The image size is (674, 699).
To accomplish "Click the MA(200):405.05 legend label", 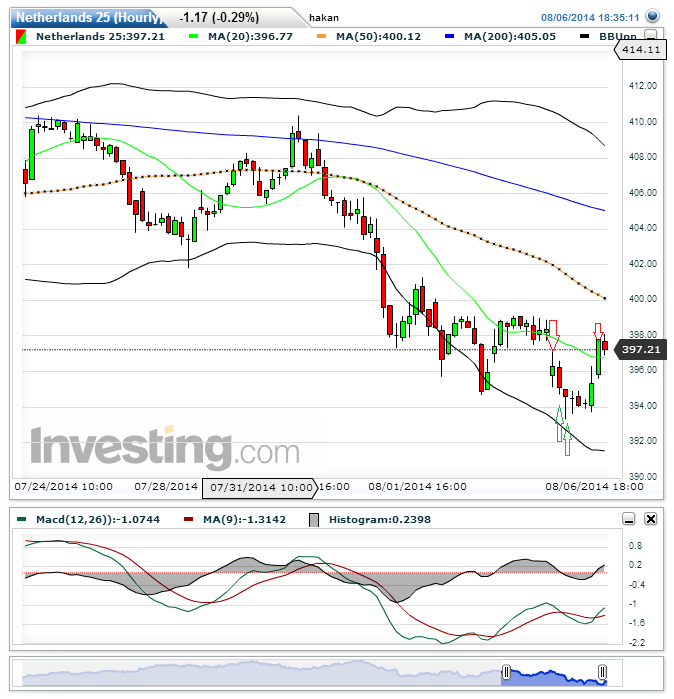I will pyautogui.click(x=510, y=37).
